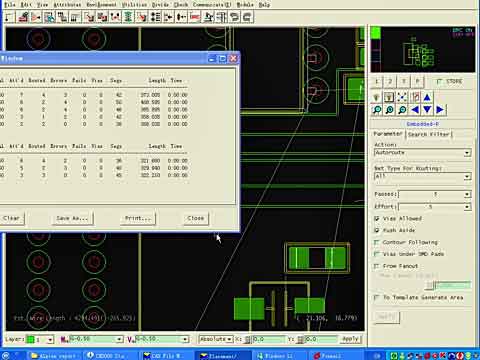Screen dimensions: 480x360
Task: Enable Contour Following checkbox
Action: (377, 242)
